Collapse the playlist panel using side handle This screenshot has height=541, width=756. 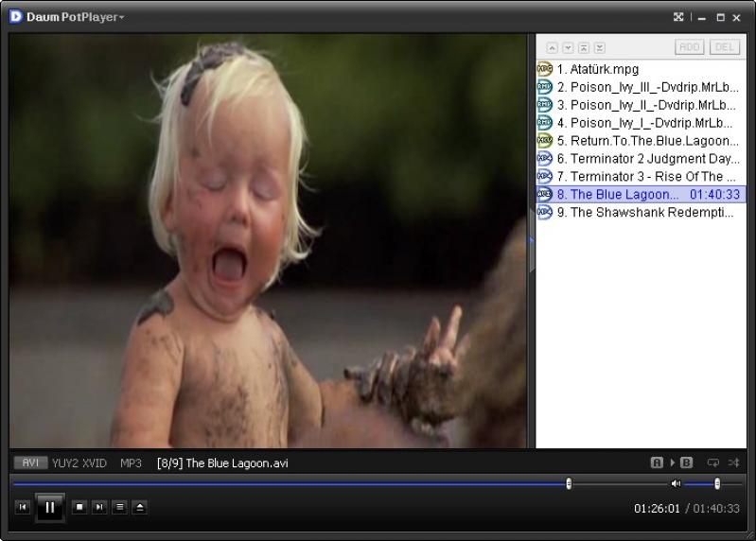(x=532, y=239)
